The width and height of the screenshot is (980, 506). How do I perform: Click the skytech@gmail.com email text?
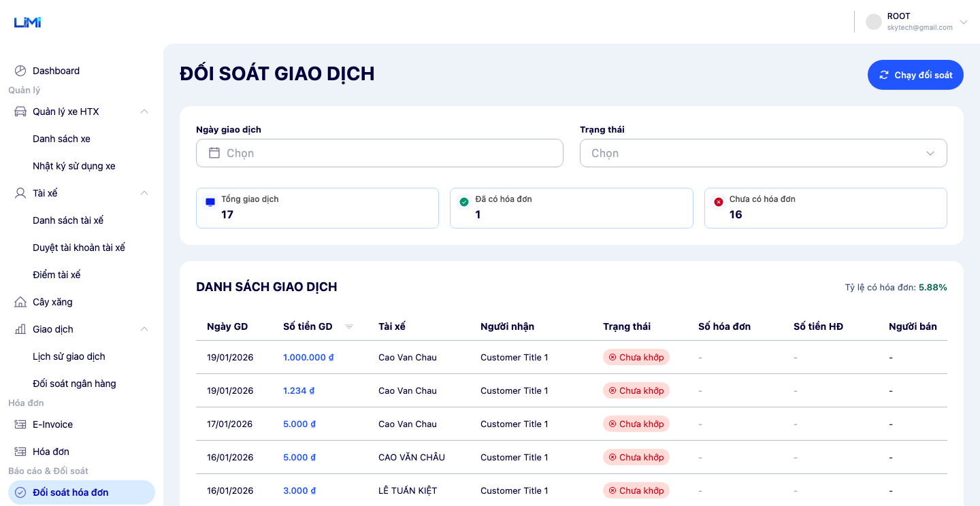point(920,27)
